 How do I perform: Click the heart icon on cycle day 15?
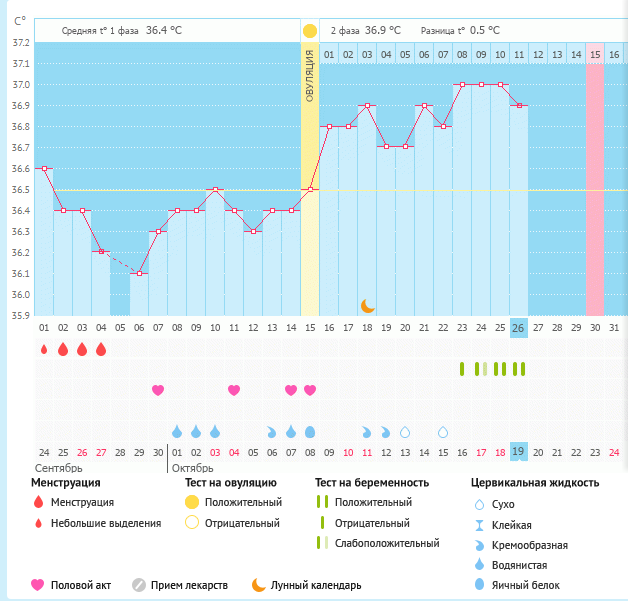click(x=310, y=390)
